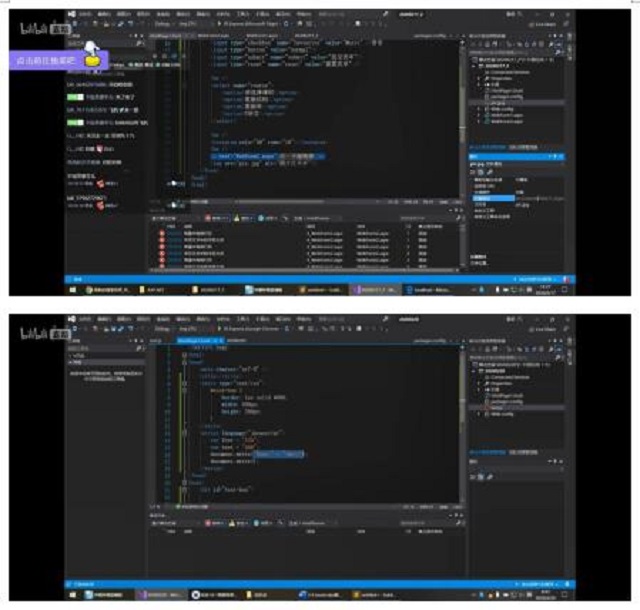The image size is (640, 610).
Task: Start IIS Express (Google Chrome) in lower window
Action: tap(250, 329)
